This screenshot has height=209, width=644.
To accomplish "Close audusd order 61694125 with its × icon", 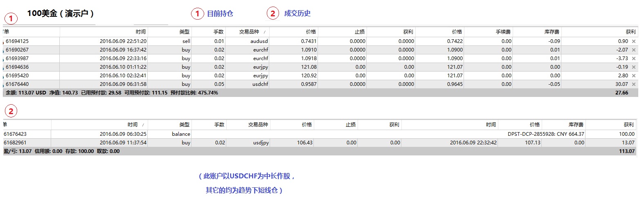I will pyautogui.click(x=634, y=41).
